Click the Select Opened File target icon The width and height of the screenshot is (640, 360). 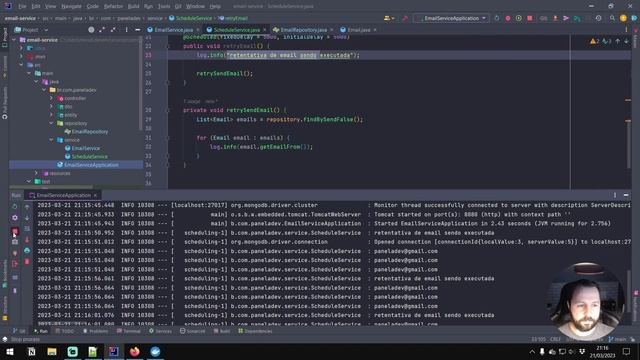pos(91,30)
